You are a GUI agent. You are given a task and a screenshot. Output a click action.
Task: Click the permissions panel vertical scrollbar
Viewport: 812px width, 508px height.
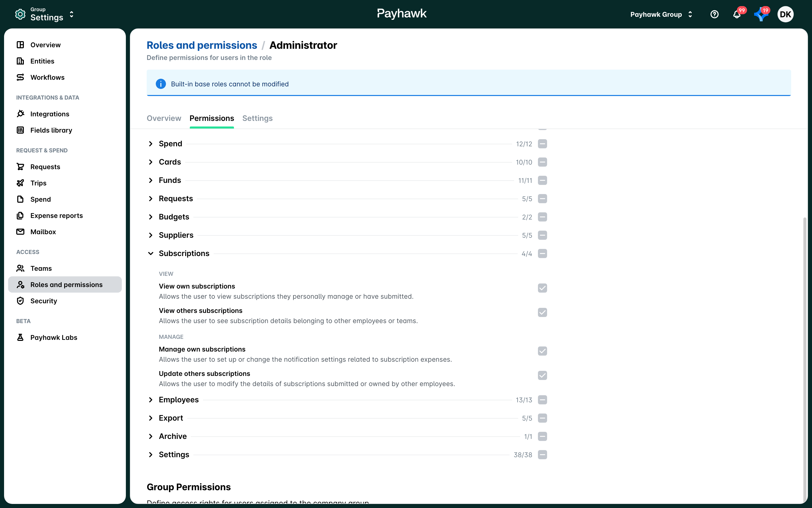click(x=804, y=359)
